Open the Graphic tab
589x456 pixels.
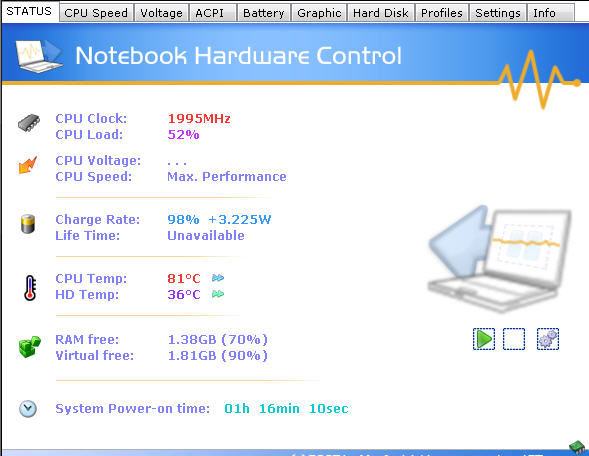pos(319,13)
